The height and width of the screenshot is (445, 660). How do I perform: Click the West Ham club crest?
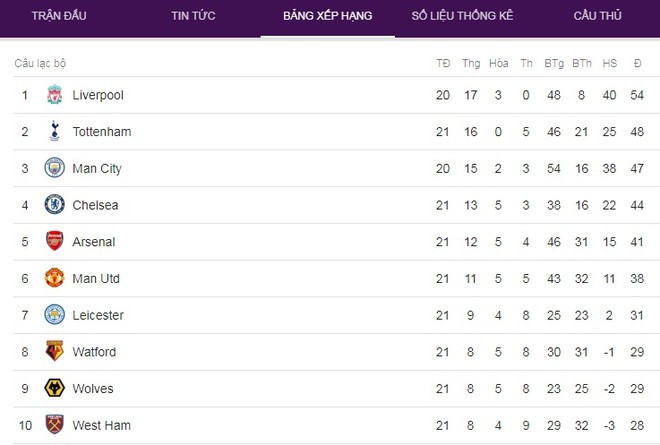point(54,424)
